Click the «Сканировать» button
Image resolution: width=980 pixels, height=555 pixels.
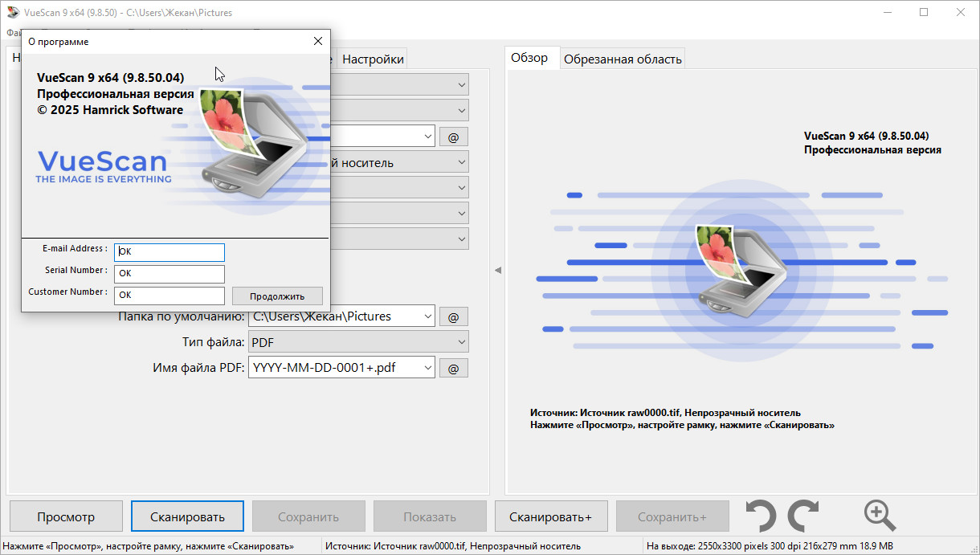pyautogui.click(x=187, y=516)
